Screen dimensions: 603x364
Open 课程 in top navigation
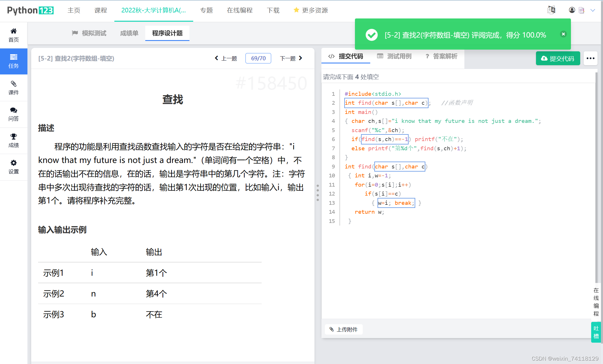coord(101,10)
